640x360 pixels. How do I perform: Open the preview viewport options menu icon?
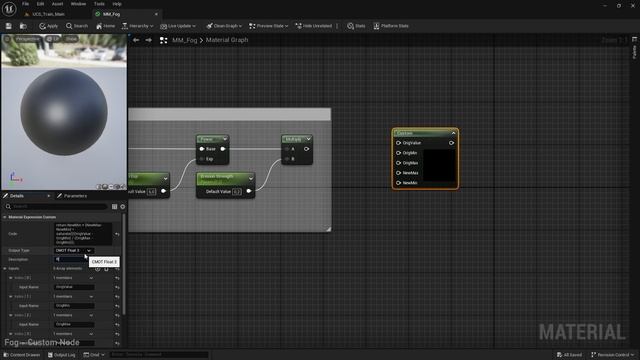tap(7, 39)
